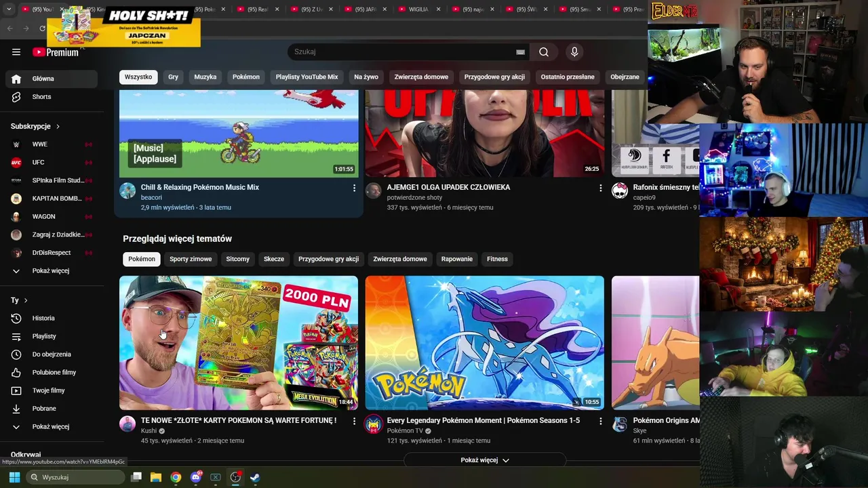Screen dimensions: 868x488
Task: Open AJEMGE1 OLGA UPADEK CZŁOWIEKA thumbnail
Action: tap(485, 134)
